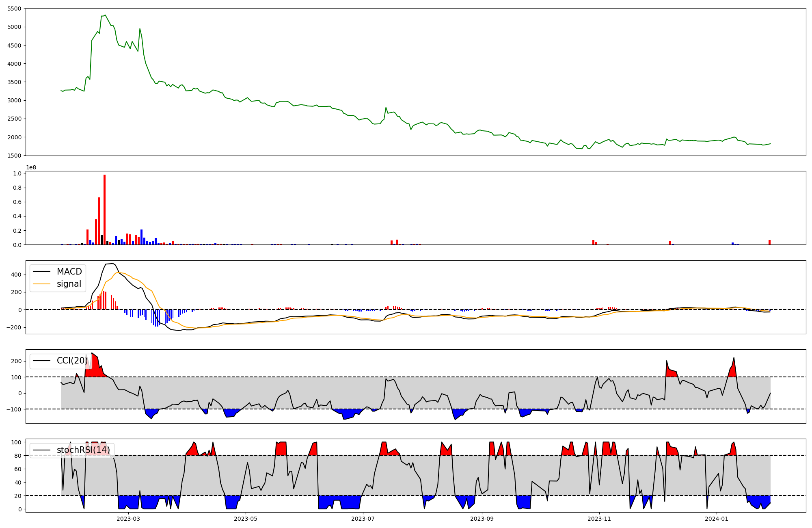Click the -100 tick on CCI axis
Image resolution: width=812 pixels, height=528 pixels.
pyautogui.click(x=13, y=409)
